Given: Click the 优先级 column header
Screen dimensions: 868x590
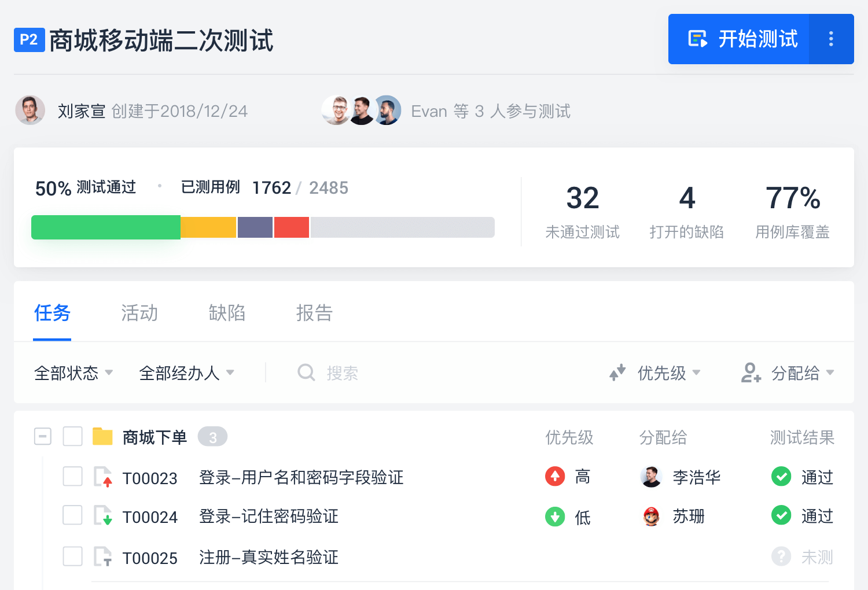Looking at the screenshot, I should tap(569, 437).
